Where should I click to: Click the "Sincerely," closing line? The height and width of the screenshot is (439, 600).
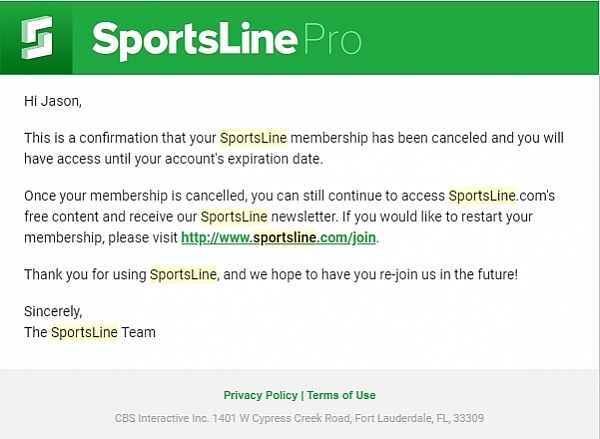tap(53, 312)
